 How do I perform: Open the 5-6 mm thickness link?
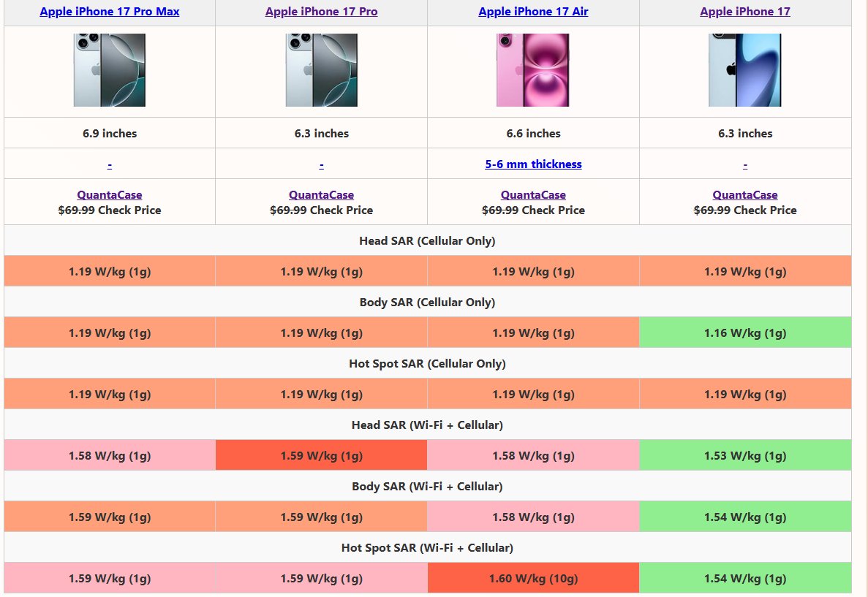pyautogui.click(x=533, y=164)
